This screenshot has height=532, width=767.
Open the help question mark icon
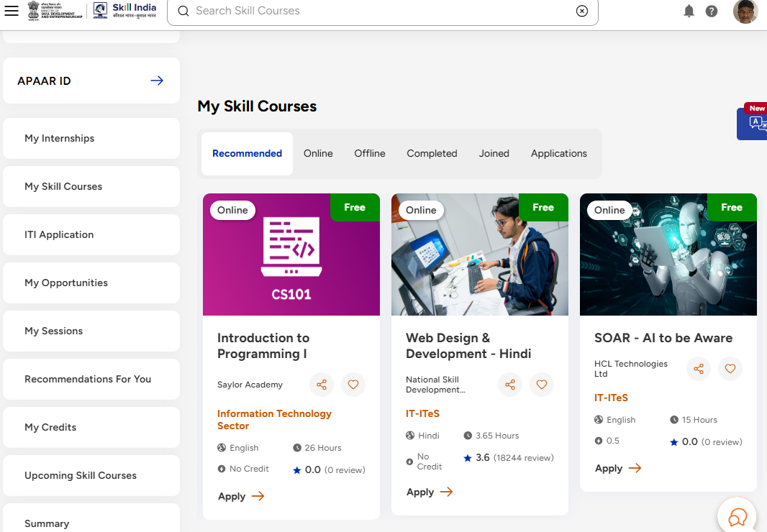[712, 11]
